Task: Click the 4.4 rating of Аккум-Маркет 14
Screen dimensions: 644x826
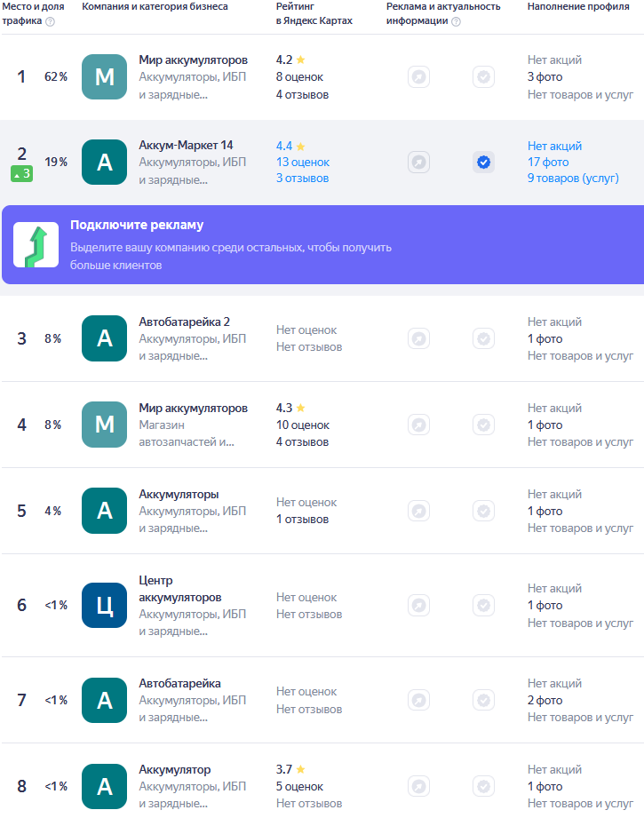Action: pos(284,146)
